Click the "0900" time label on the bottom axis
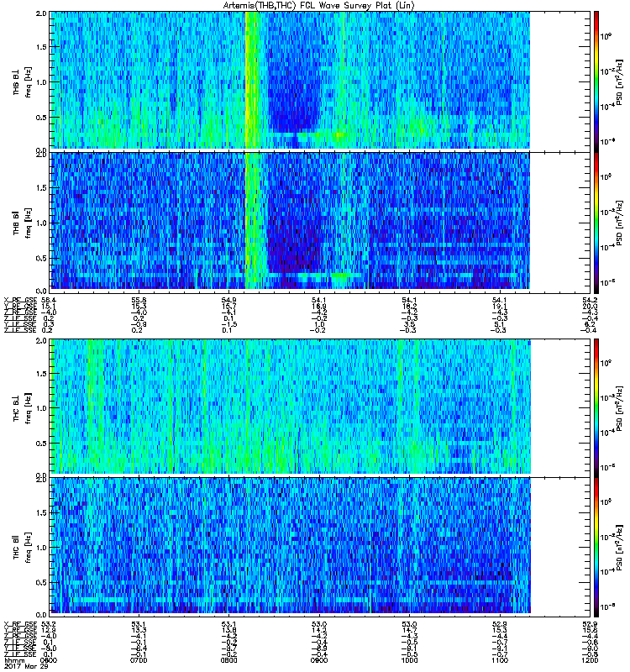 tap(319, 660)
